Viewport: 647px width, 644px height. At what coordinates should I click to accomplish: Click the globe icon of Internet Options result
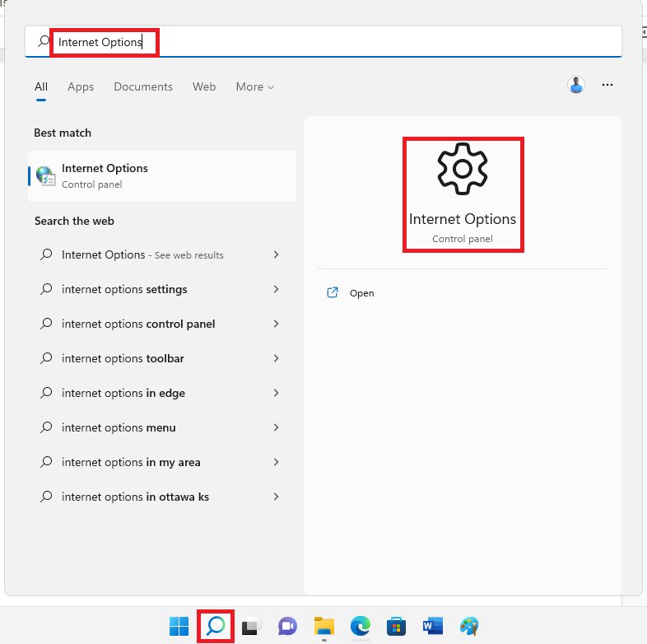[45, 176]
